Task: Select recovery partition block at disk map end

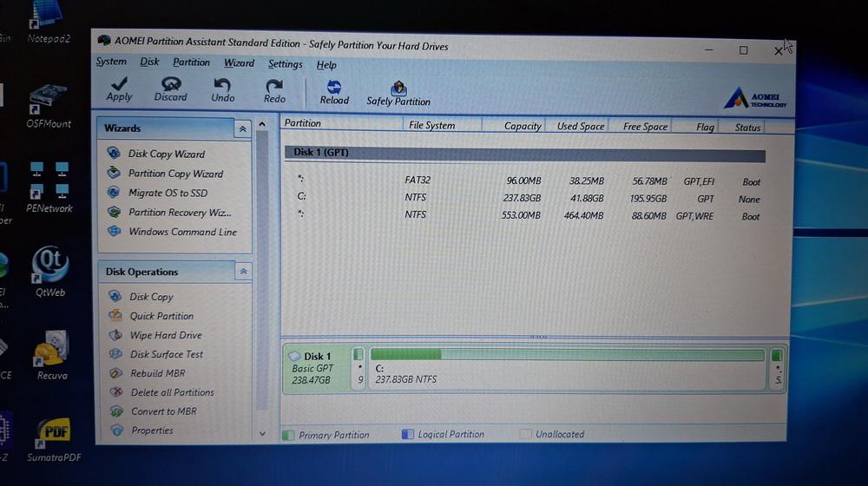Action: [777, 369]
